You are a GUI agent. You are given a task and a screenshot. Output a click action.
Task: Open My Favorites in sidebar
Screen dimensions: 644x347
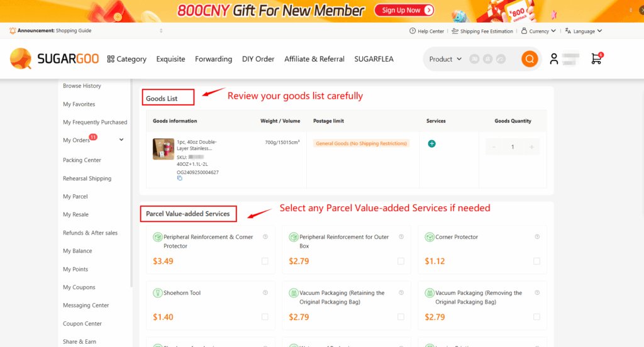tap(79, 104)
